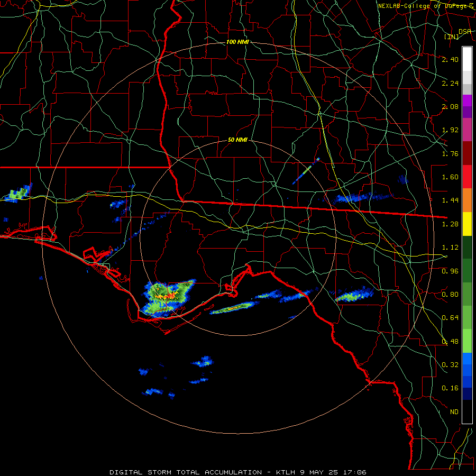Click the orange legend swatch near 1.44
Image resolution: width=476 pixels, height=476 pixels.
467,200
